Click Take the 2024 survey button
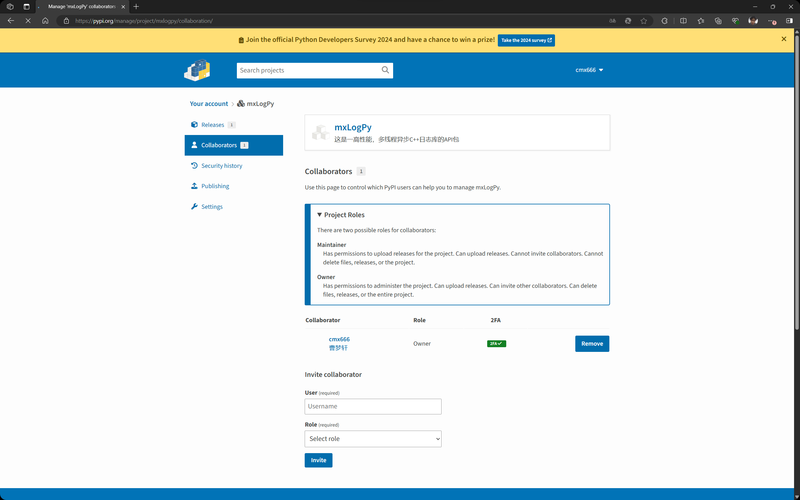The height and width of the screenshot is (500, 800). pyautogui.click(x=526, y=40)
